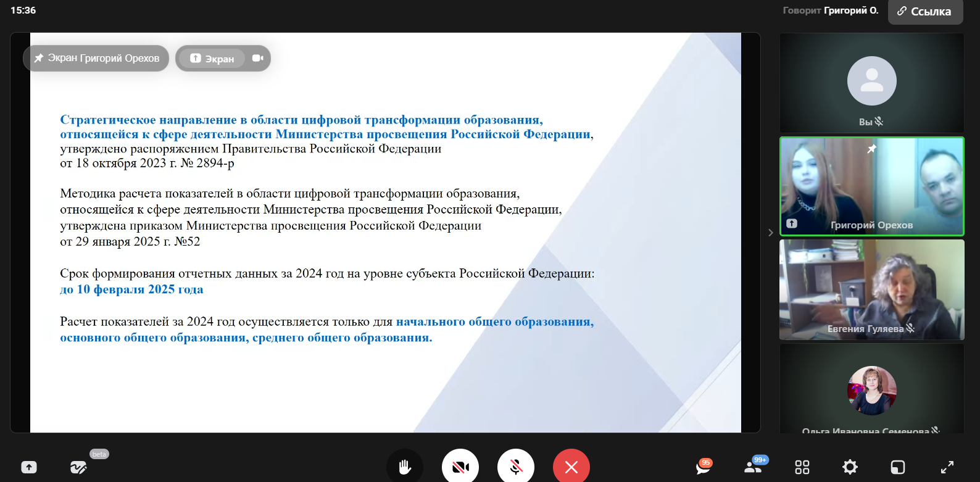980x482 pixels.
Task: Raise your hand in the meeting
Action: point(405,467)
